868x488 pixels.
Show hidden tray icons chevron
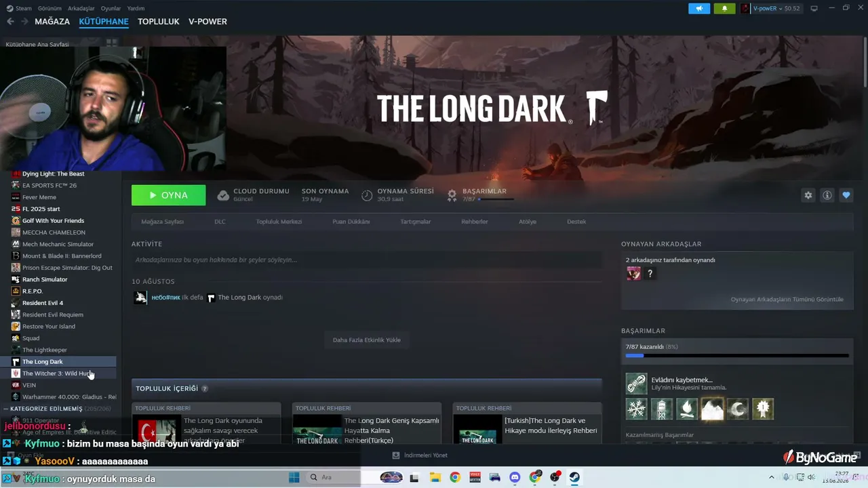coord(771,477)
